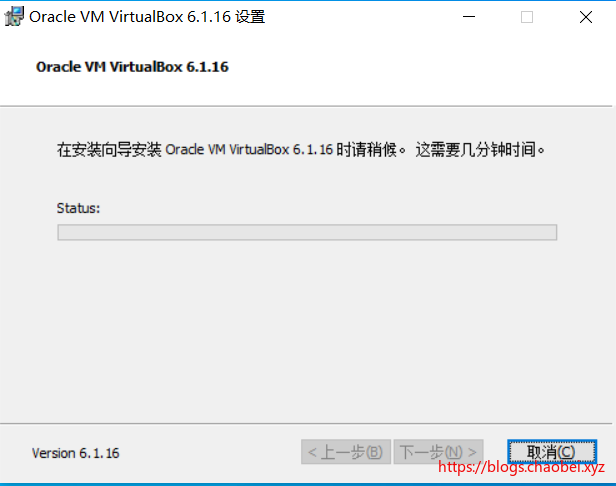Click the bold Oracle VM VirtualBox 6.1.16 heading
This screenshot has width=616, height=486.
132,67
